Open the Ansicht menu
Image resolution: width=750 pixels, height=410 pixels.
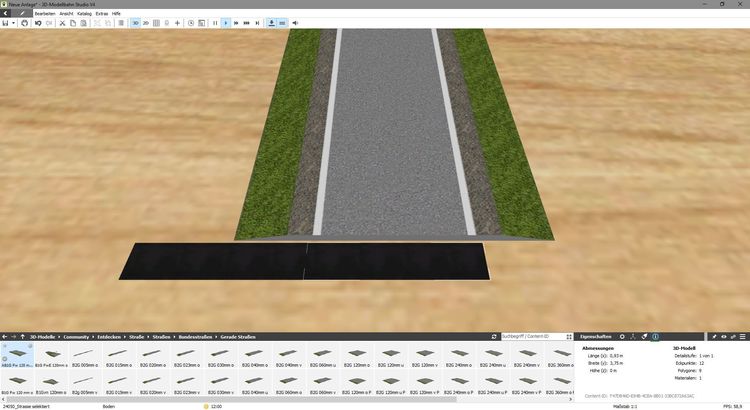[x=66, y=13]
